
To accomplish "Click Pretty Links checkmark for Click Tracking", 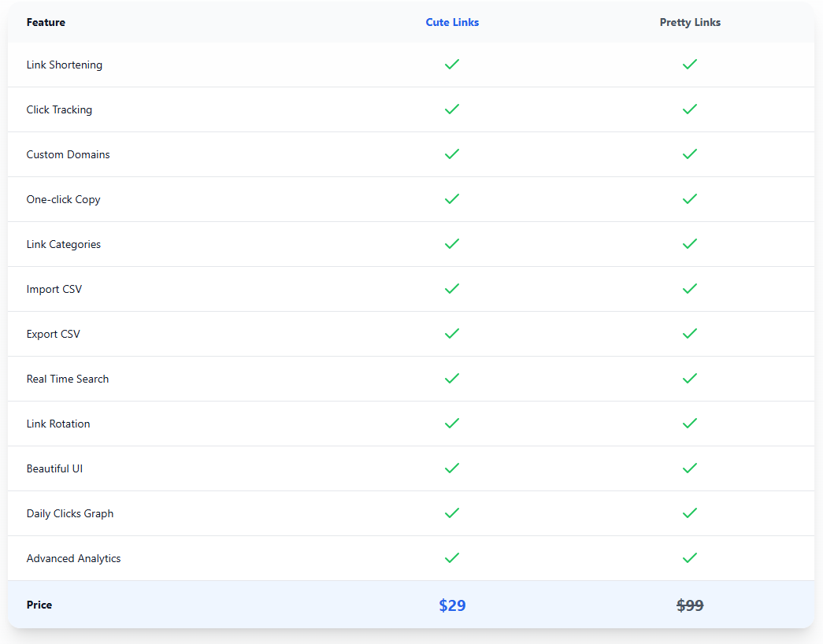I will click(x=690, y=109).
